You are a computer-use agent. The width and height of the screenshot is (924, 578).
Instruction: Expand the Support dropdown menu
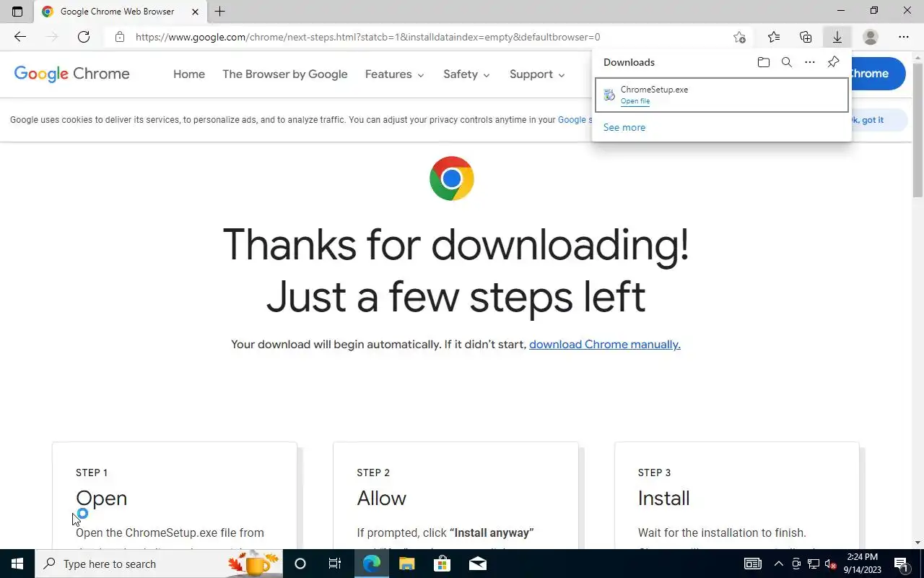[x=537, y=74]
